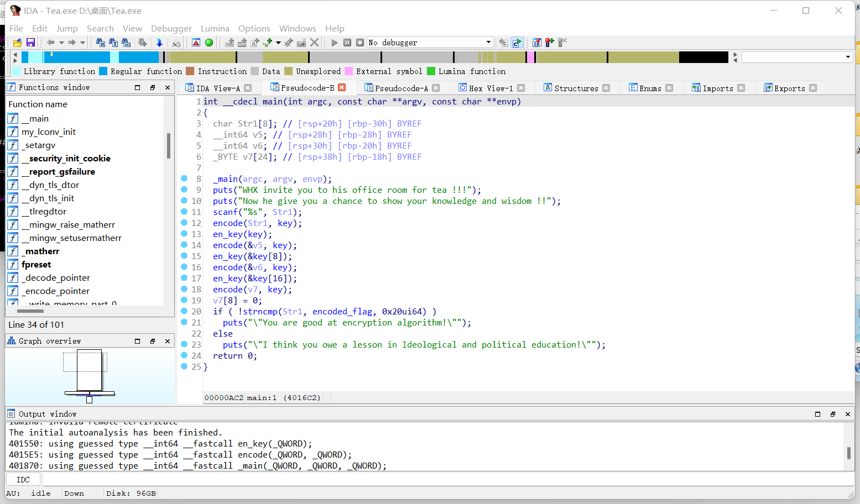Switch to the Hex View-1 tab
This screenshot has width=860, height=504.
point(491,88)
